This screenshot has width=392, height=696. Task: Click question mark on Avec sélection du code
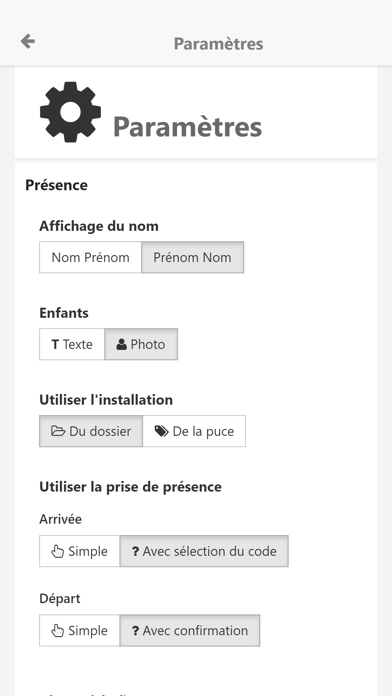tap(135, 551)
